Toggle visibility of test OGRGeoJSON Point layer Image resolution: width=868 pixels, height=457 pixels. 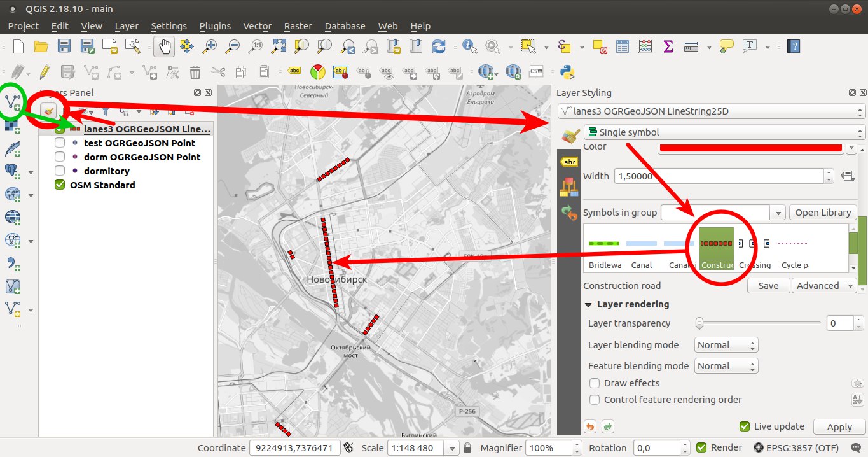click(60, 143)
